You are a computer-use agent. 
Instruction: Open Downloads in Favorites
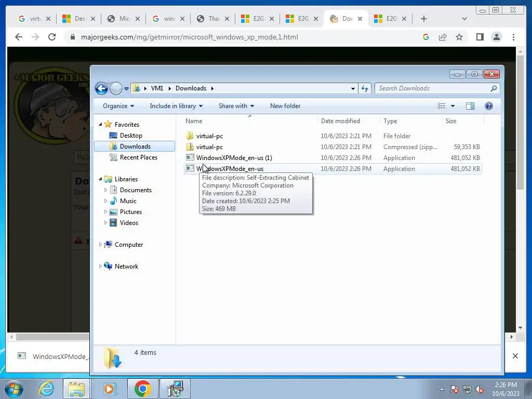[x=135, y=146]
